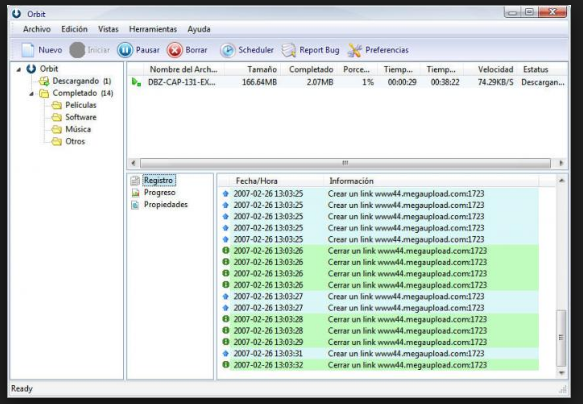Viewport: 583px width, 404px height.
Task: Click the Progreso chart icon
Action: (x=135, y=193)
